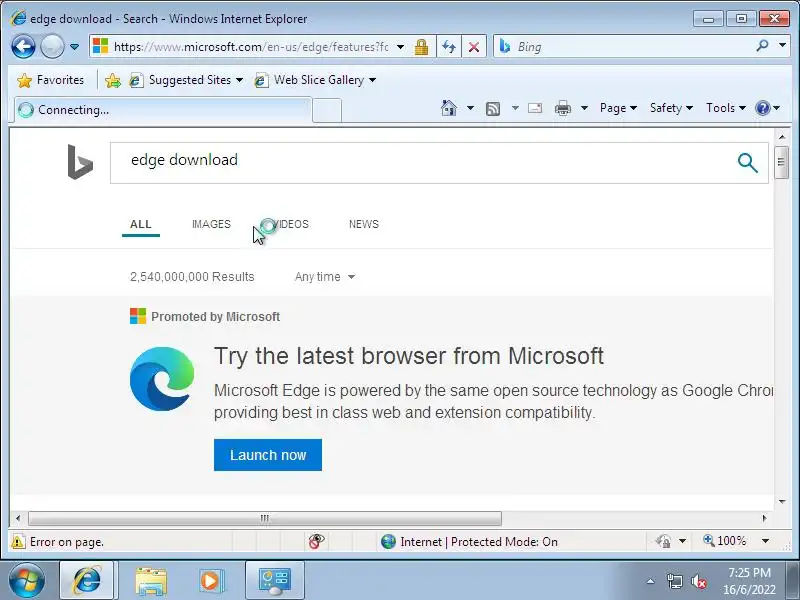Open the Safety menu
The width and height of the screenshot is (800, 600).
point(671,108)
